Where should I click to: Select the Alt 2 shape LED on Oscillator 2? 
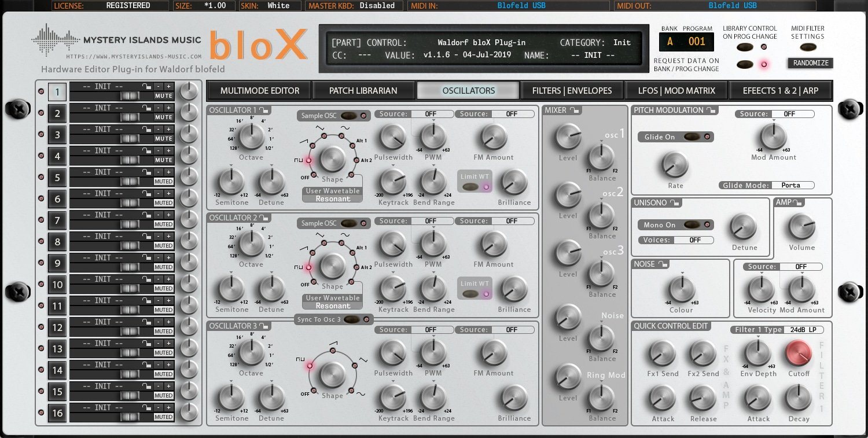[x=356, y=267]
